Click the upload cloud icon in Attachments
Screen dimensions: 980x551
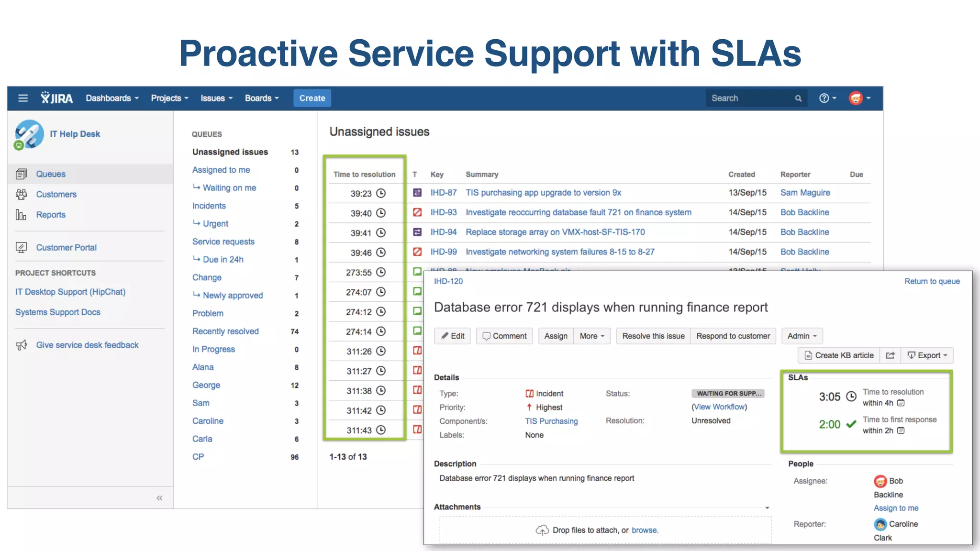click(x=542, y=530)
